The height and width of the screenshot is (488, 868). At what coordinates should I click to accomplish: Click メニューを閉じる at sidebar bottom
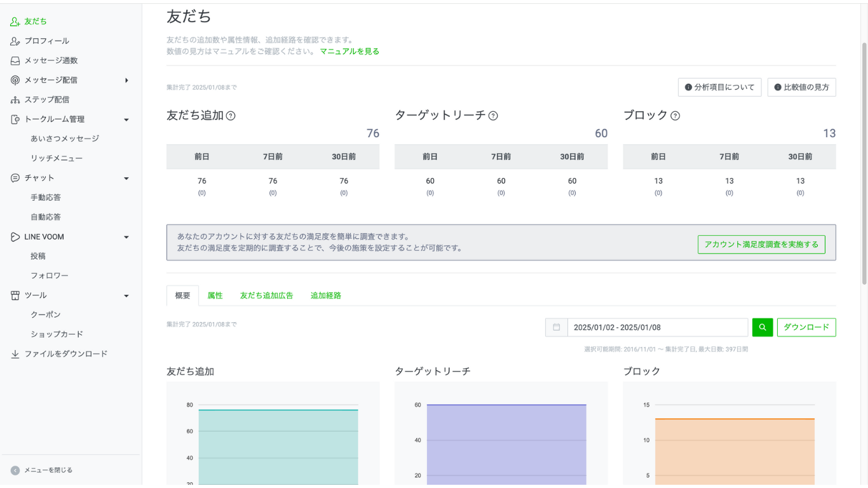(48, 470)
